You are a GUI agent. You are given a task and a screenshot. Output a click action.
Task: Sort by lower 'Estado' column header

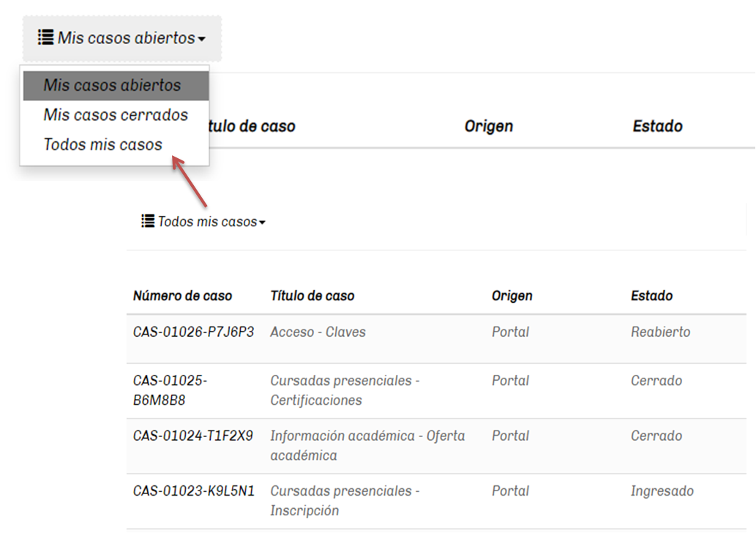point(651,296)
